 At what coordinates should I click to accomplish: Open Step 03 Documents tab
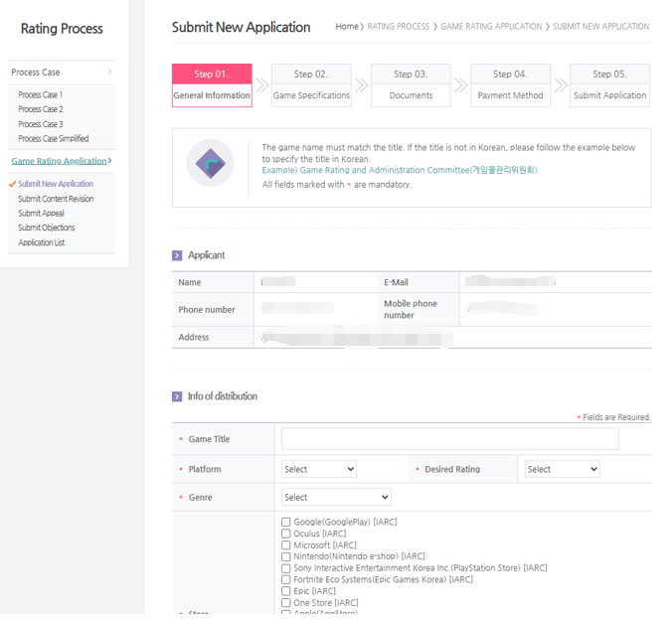click(411, 85)
